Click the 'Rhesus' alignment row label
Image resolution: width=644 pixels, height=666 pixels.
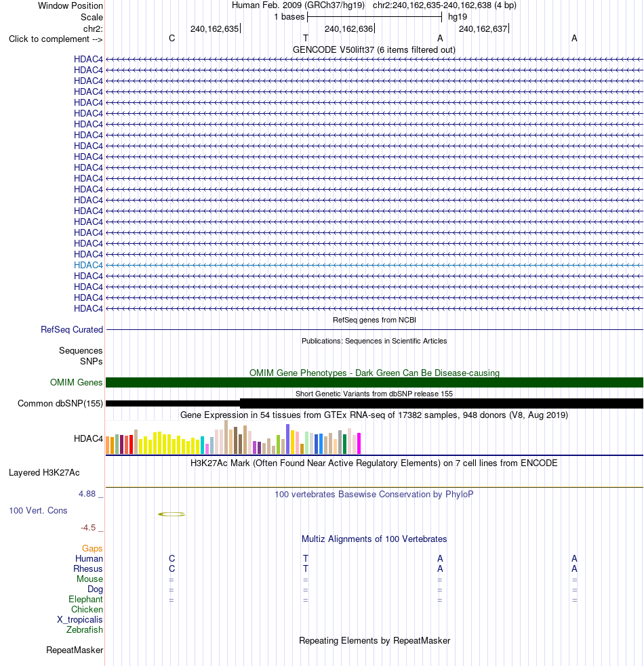pyautogui.click(x=88, y=568)
